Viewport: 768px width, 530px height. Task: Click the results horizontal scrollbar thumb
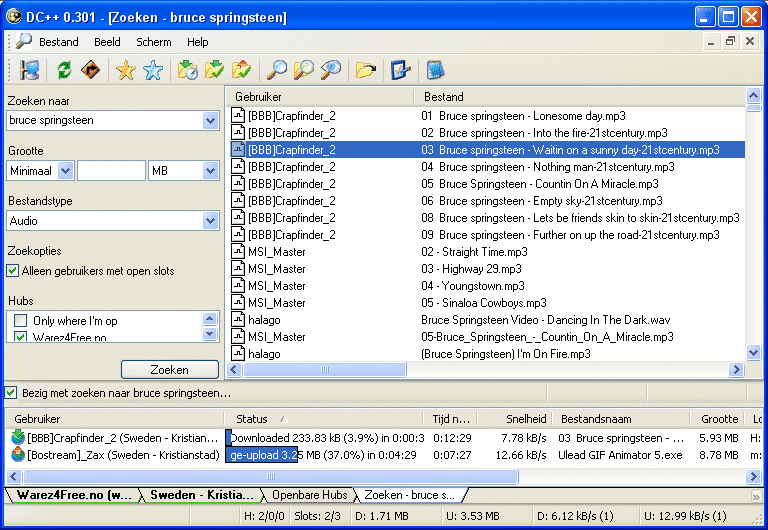[325, 369]
